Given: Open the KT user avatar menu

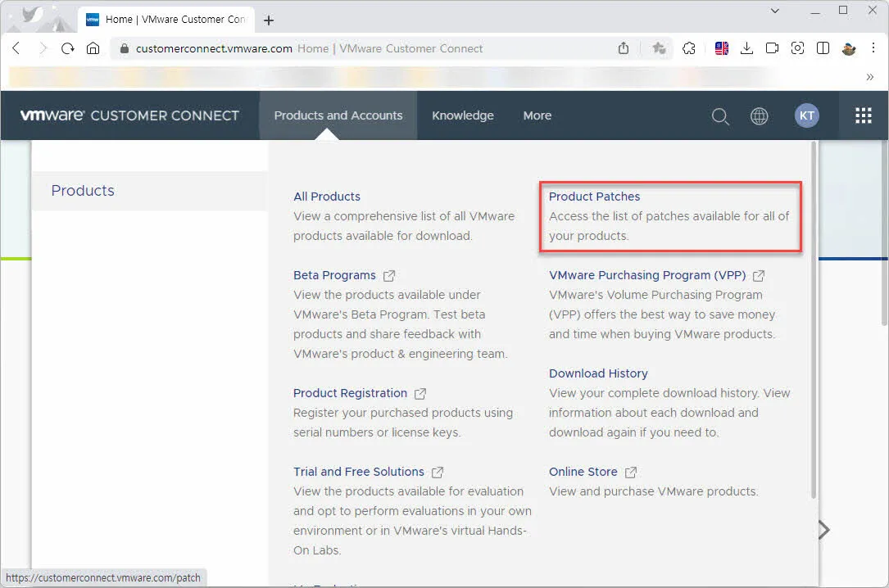Looking at the screenshot, I should (x=806, y=115).
